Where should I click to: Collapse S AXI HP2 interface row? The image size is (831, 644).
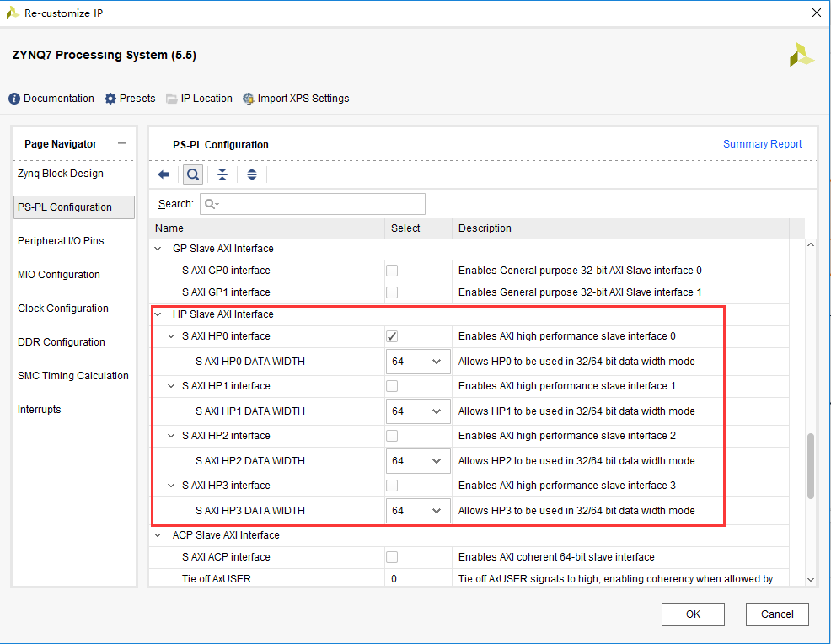coord(171,437)
